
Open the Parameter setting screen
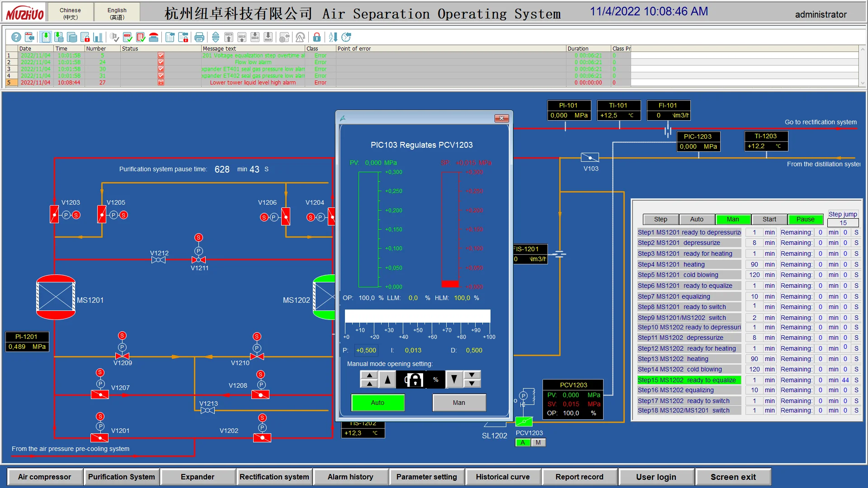click(427, 477)
